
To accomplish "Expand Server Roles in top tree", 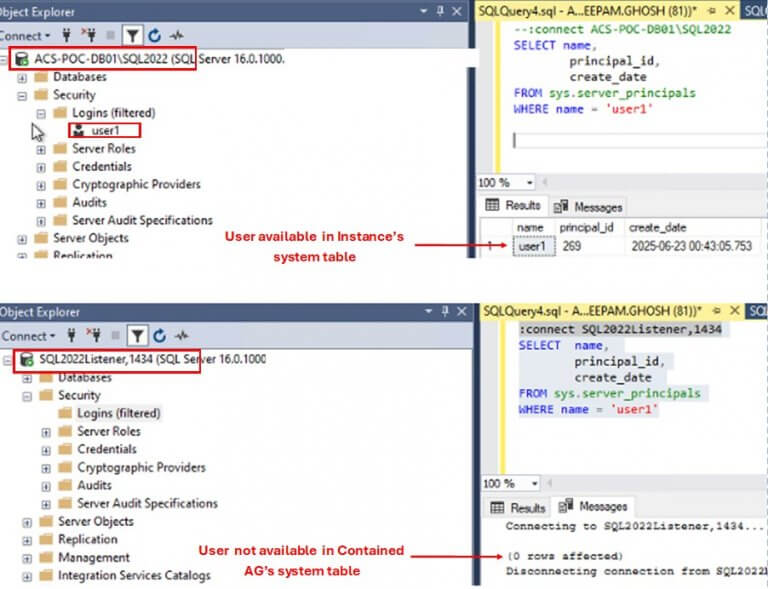I will point(41,149).
